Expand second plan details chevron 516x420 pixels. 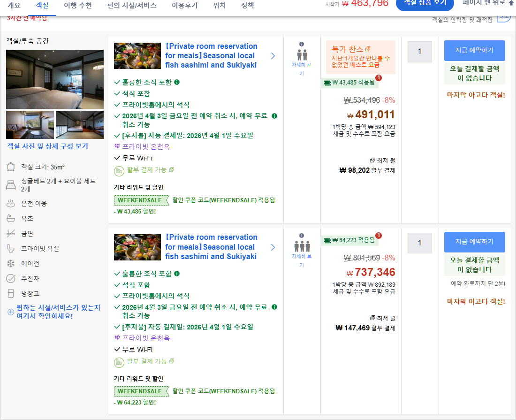click(x=273, y=247)
